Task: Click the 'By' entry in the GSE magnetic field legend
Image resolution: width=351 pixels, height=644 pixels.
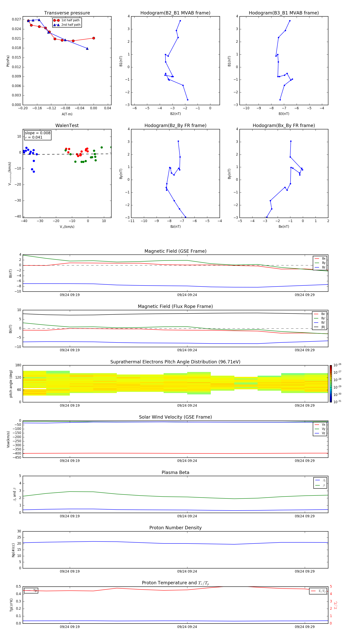Action: pyautogui.click(x=320, y=263)
